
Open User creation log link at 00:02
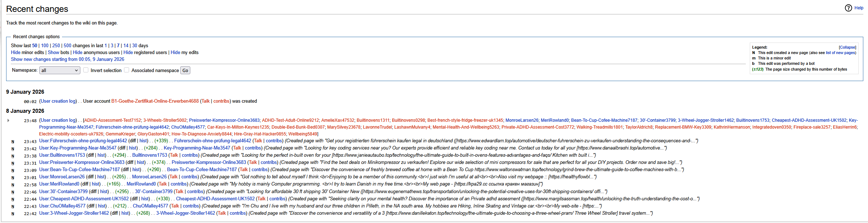(x=58, y=101)
